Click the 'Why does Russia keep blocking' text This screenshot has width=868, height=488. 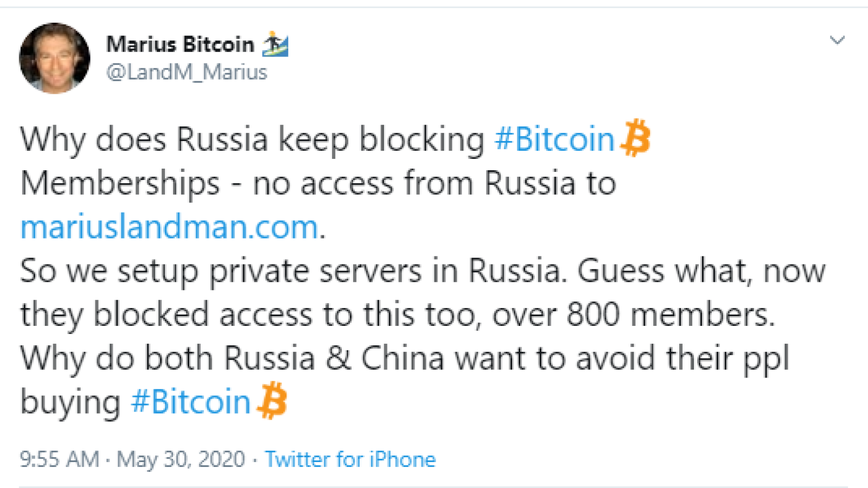pos(252,140)
